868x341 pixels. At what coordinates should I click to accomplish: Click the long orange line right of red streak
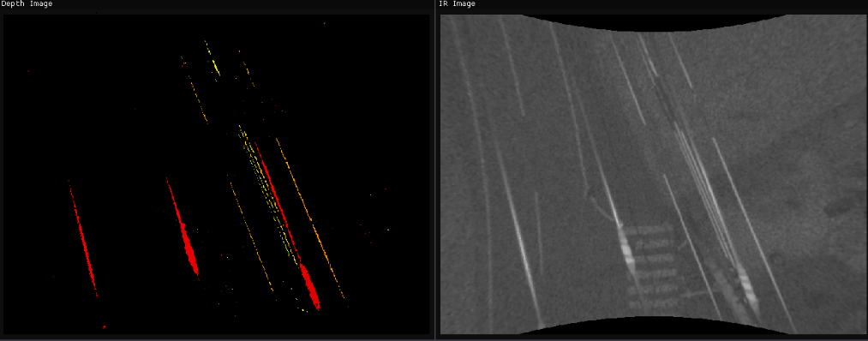click(x=310, y=218)
